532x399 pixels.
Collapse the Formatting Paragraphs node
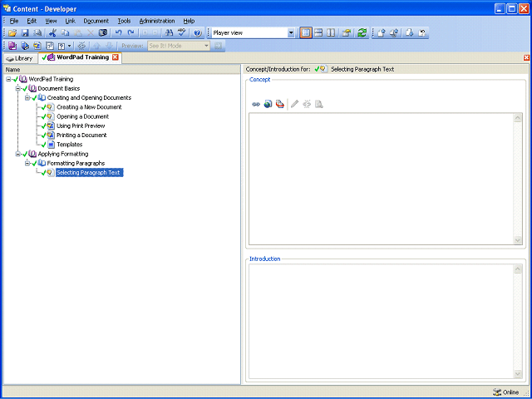(27, 164)
